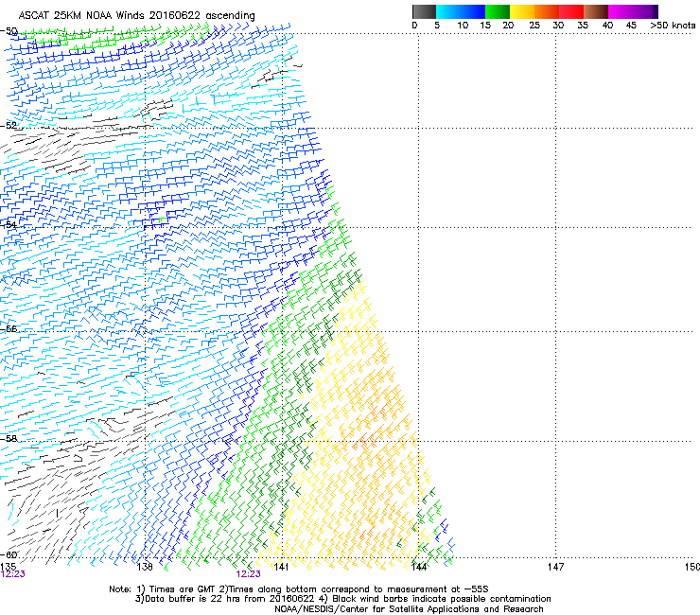Click the 'NOAA/NESDIS/Center for Satellite Applications and Research' credit
700x615 pixels.
pyautogui.click(x=409, y=609)
